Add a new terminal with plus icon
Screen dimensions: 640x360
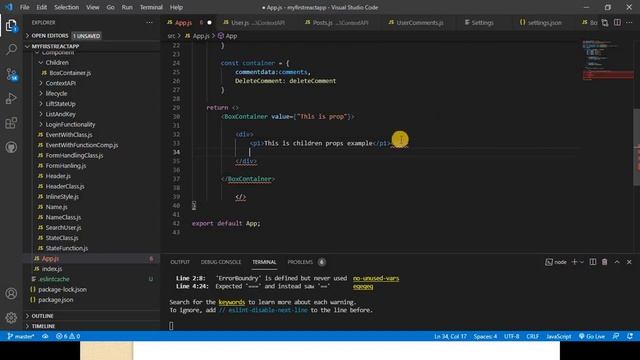[x=574, y=262]
